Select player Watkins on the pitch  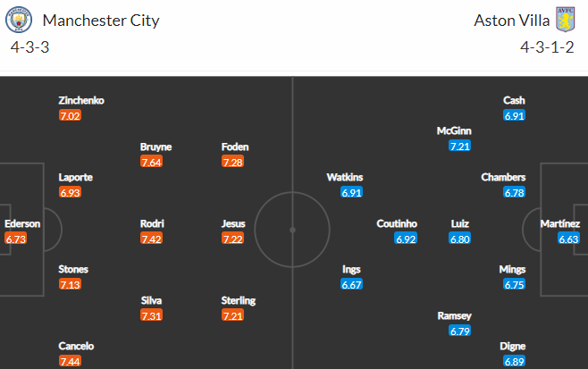[345, 178]
